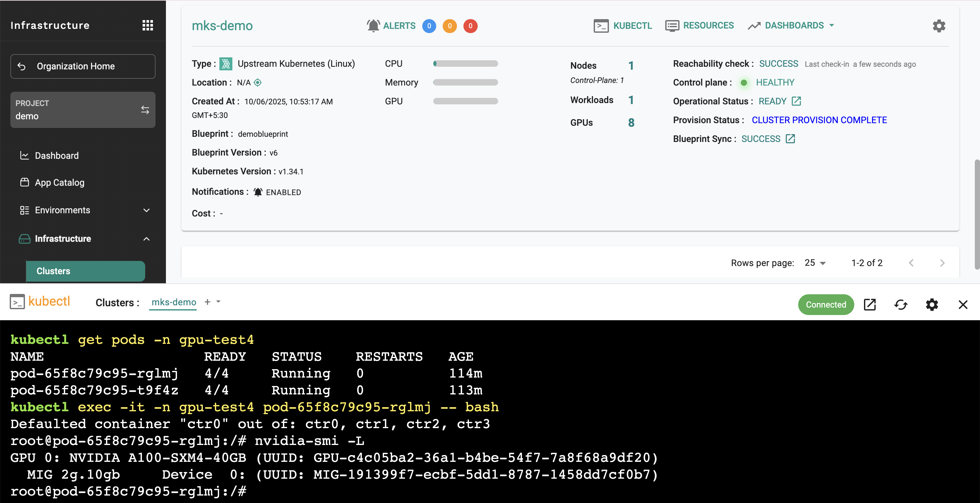Viewport: 980px width, 503px height.
Task: Click the cluster settings gear icon
Action: (939, 26)
